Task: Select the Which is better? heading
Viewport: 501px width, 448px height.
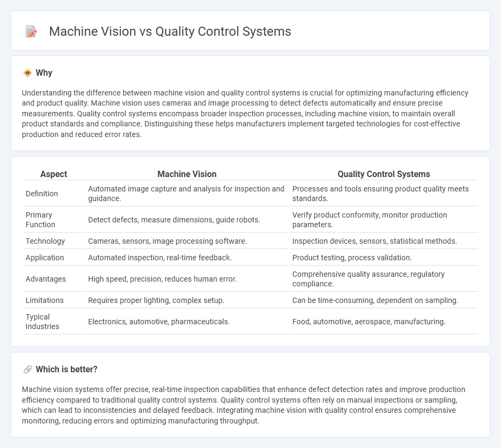Action: pyautogui.click(x=67, y=370)
